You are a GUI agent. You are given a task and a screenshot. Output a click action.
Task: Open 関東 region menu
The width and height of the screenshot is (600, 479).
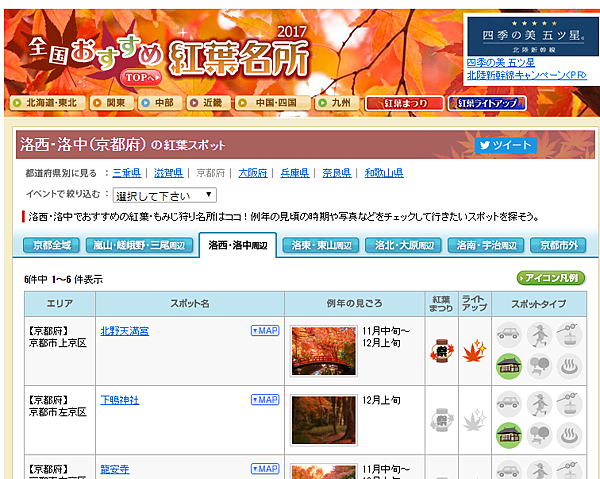coord(112,103)
